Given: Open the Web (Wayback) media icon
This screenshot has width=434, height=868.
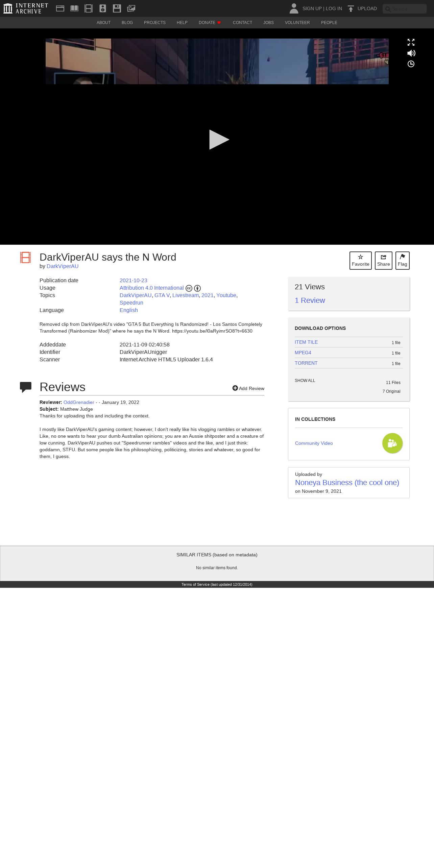Looking at the screenshot, I should click(x=60, y=8).
